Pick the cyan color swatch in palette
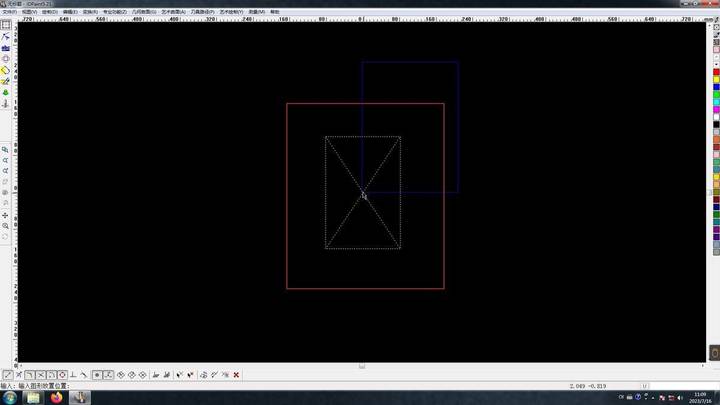The height and width of the screenshot is (405, 720). pos(716,102)
